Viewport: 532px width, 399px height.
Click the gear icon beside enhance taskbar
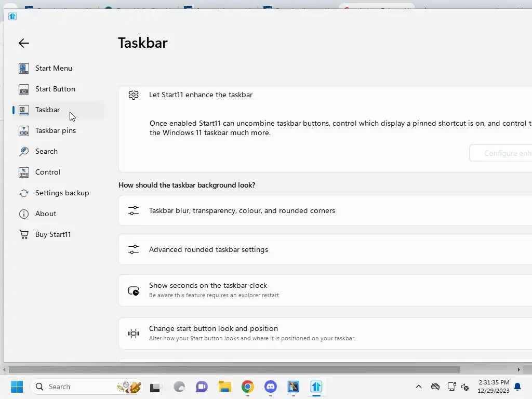coord(134,95)
